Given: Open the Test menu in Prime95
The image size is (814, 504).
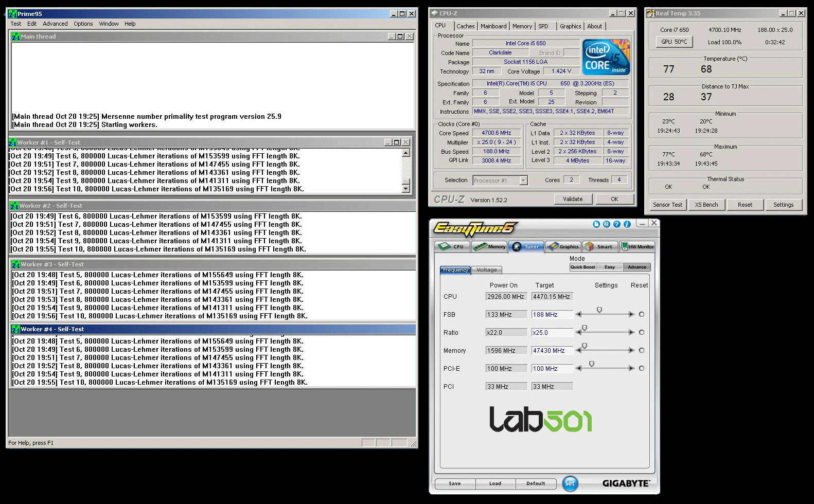Looking at the screenshot, I should (x=16, y=24).
